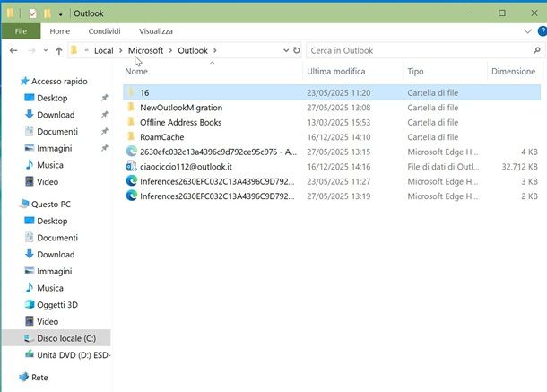Open the Home ribbon tab
The width and height of the screenshot is (547, 392).
click(60, 31)
